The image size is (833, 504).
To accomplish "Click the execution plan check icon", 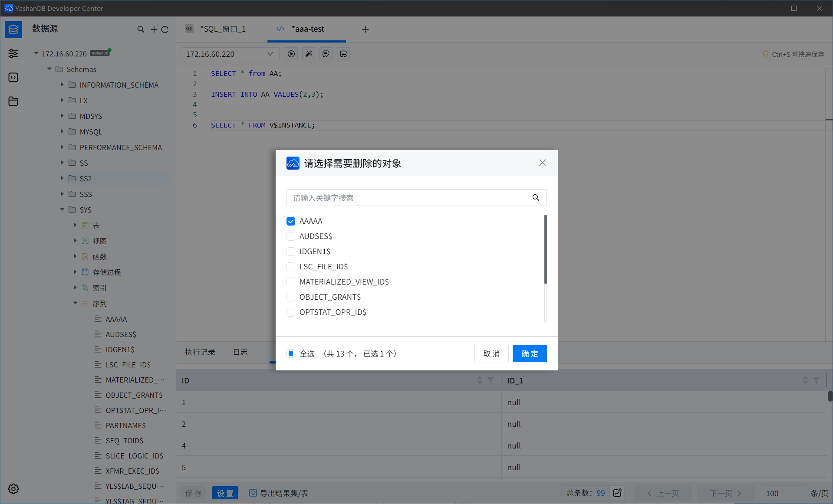I will 326,54.
